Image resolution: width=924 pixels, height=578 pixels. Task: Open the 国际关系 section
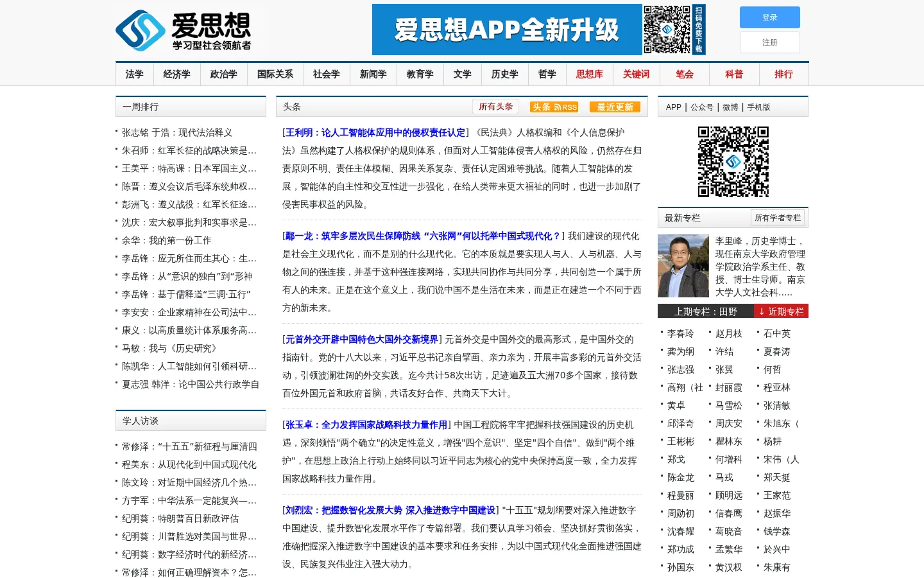275,74
